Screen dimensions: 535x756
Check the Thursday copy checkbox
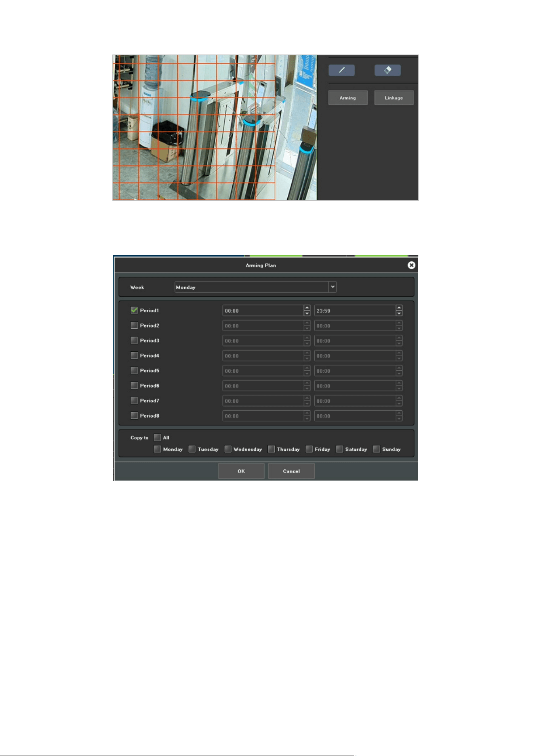pos(271,449)
